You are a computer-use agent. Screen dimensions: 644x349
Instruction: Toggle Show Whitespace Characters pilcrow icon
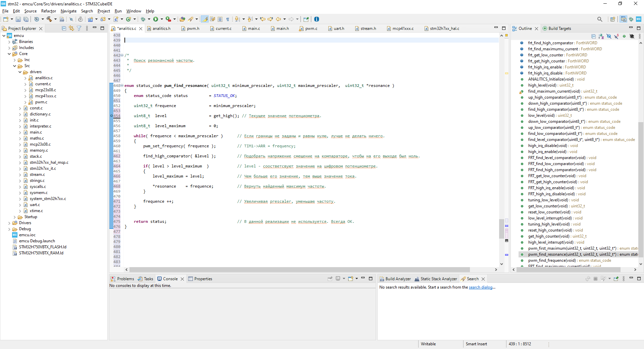coord(228,19)
